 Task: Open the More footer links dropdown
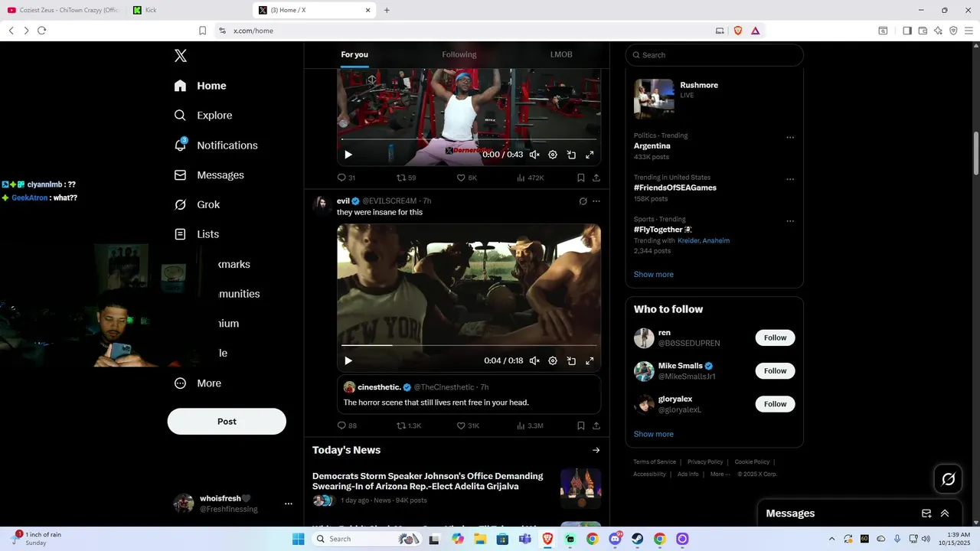click(x=720, y=474)
